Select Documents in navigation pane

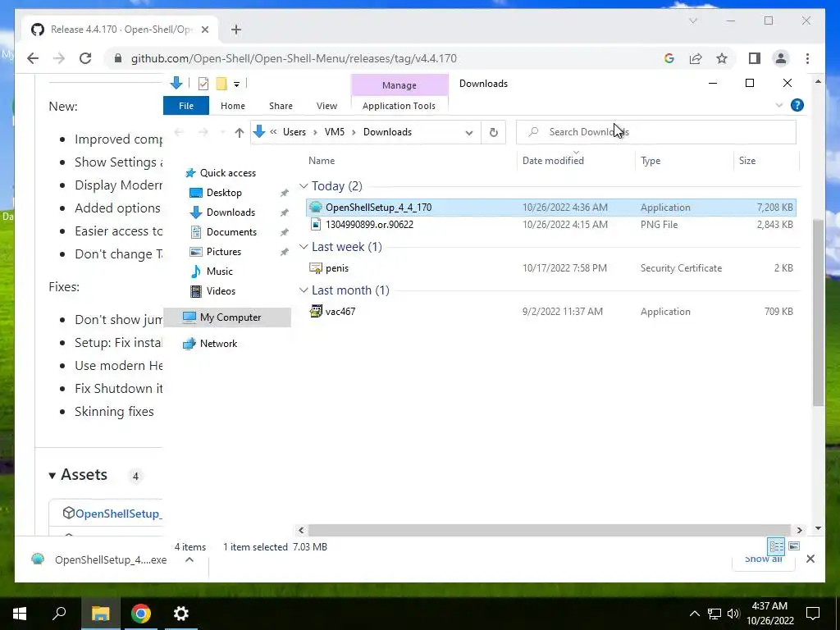coord(231,232)
